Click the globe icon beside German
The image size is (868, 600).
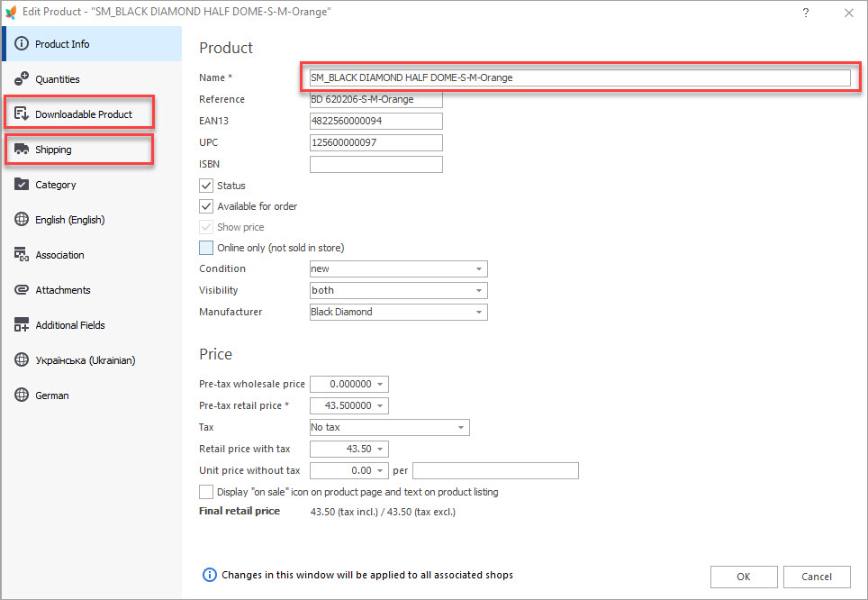point(22,395)
